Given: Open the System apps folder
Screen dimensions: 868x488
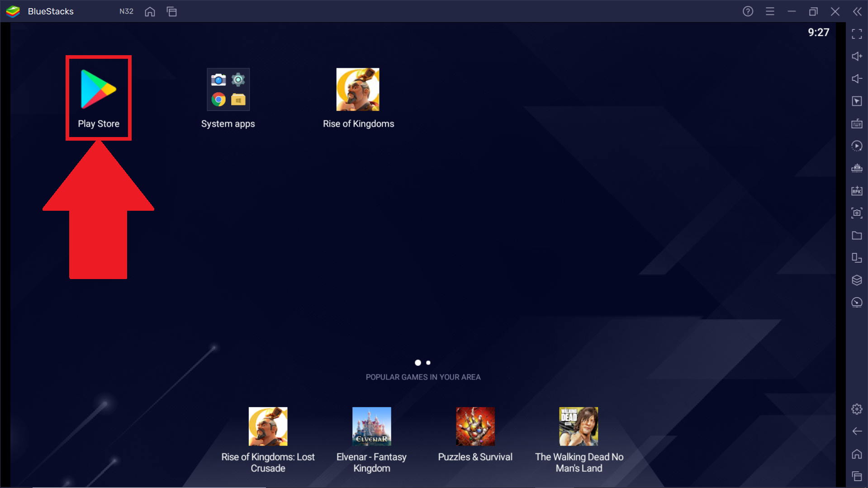Looking at the screenshot, I should (228, 98).
